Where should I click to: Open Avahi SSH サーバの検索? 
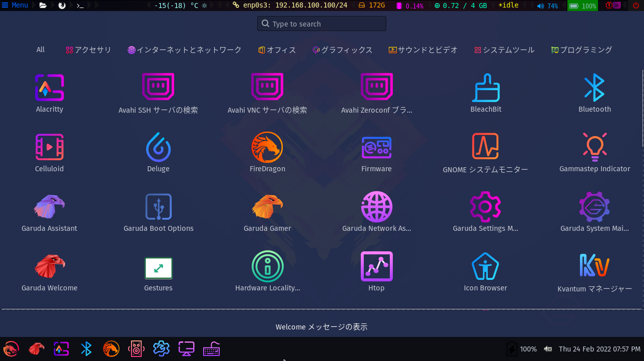[x=158, y=93]
